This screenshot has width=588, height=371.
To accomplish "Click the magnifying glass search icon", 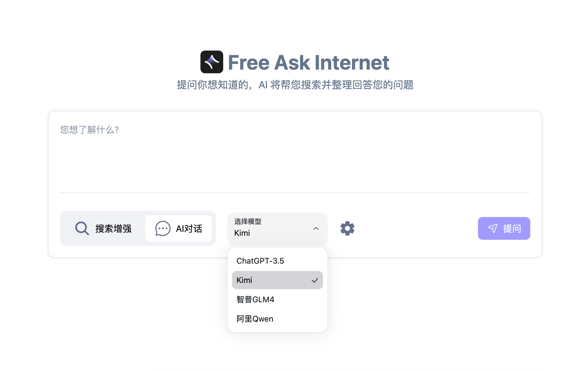I will (82, 228).
